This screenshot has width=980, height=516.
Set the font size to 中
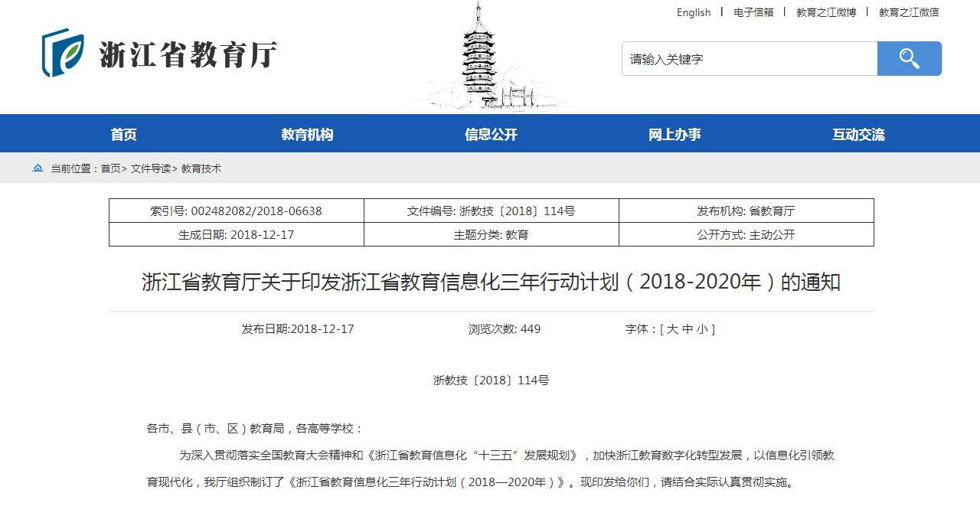click(x=688, y=329)
